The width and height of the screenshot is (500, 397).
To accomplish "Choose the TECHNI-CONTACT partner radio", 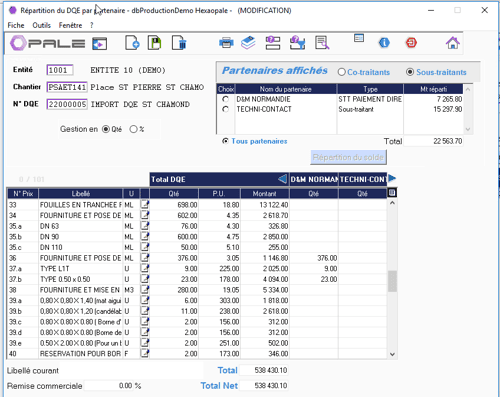I will click(x=226, y=109).
